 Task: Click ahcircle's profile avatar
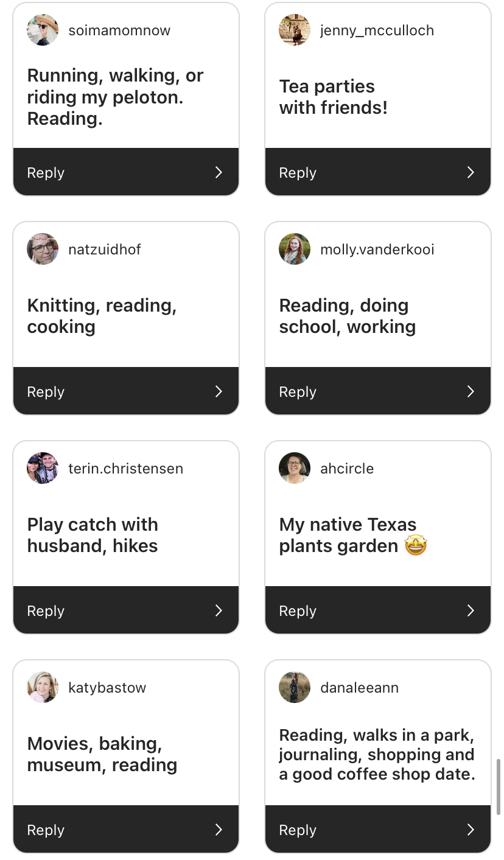click(x=295, y=468)
